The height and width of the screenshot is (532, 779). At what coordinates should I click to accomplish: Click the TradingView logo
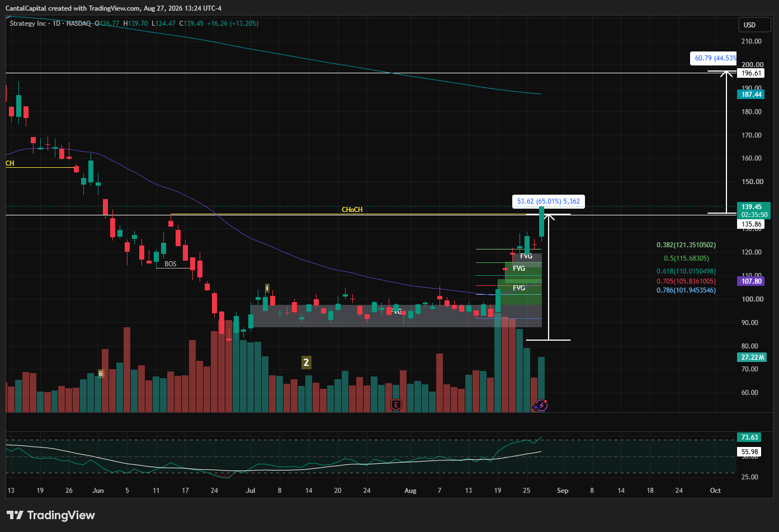pos(51,515)
